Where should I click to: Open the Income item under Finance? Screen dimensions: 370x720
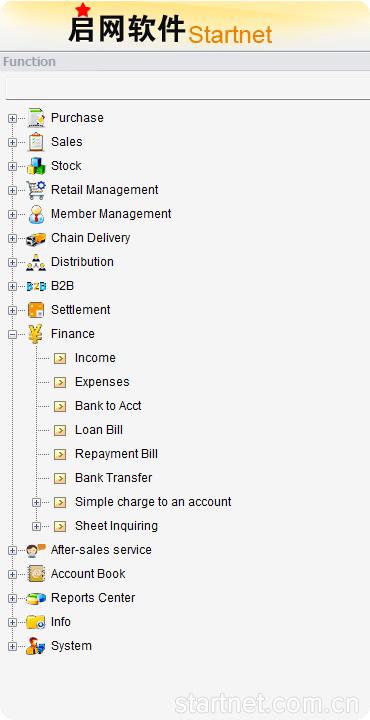95,358
